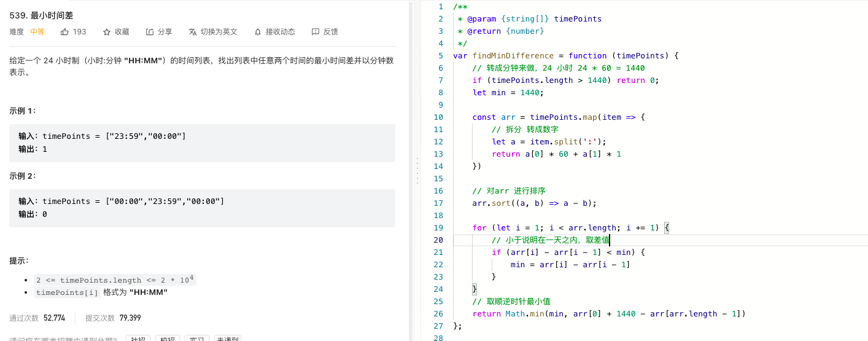Click the findMinDifference function name in code
868x341 pixels.
(513, 55)
